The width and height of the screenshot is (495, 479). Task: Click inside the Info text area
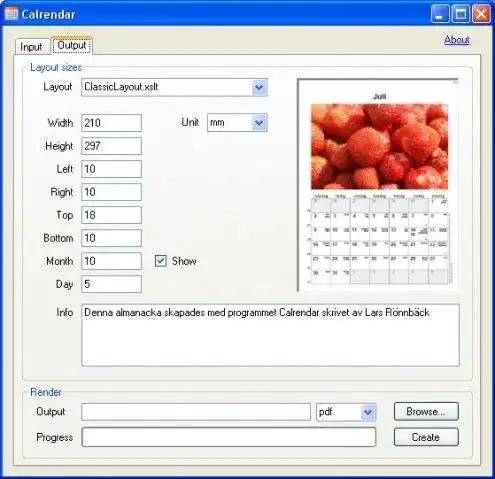click(x=270, y=335)
